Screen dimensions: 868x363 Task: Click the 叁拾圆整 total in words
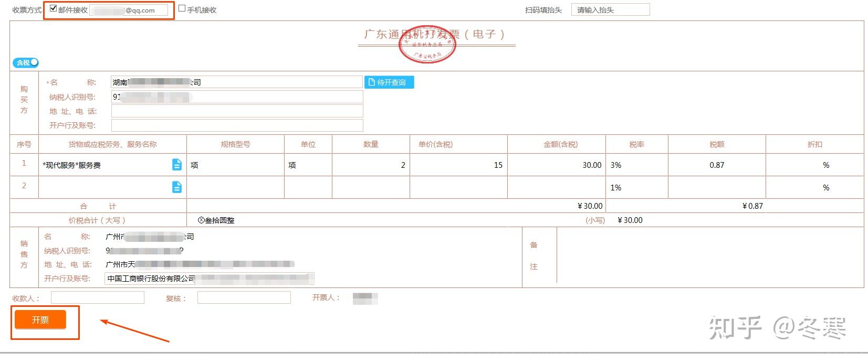coord(216,220)
